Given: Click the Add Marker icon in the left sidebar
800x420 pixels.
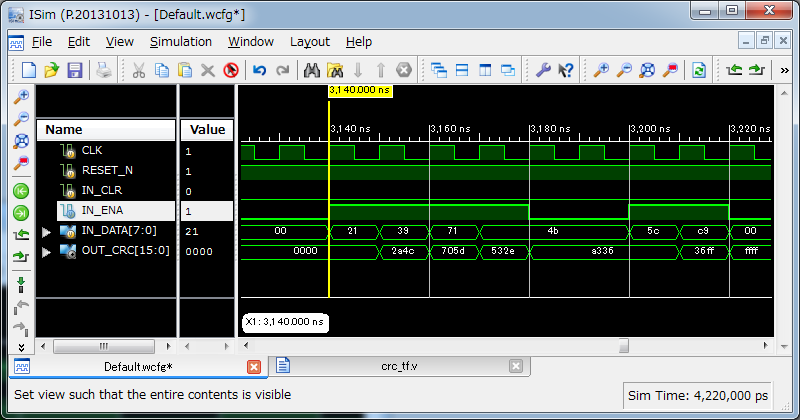Looking at the screenshot, I should click(21, 285).
